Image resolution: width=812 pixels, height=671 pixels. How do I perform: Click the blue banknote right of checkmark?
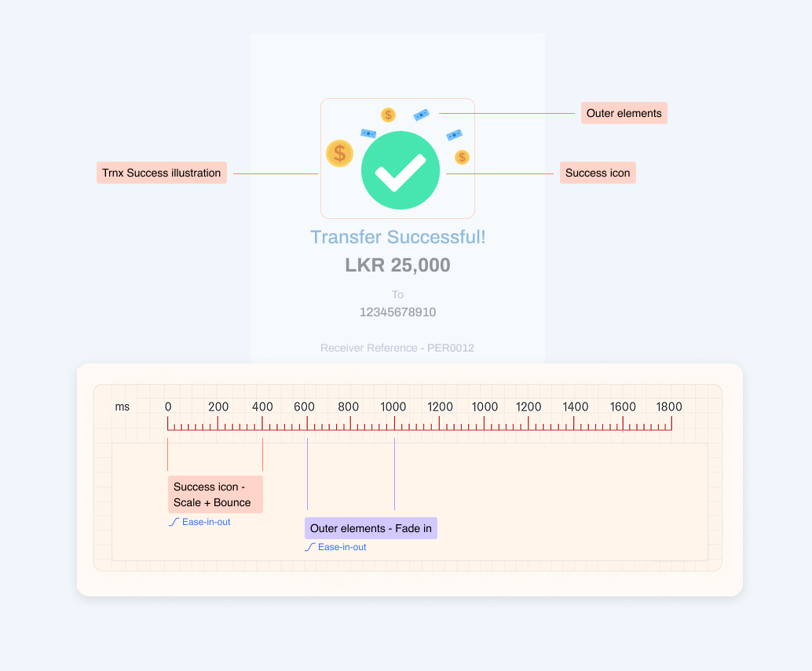[454, 135]
